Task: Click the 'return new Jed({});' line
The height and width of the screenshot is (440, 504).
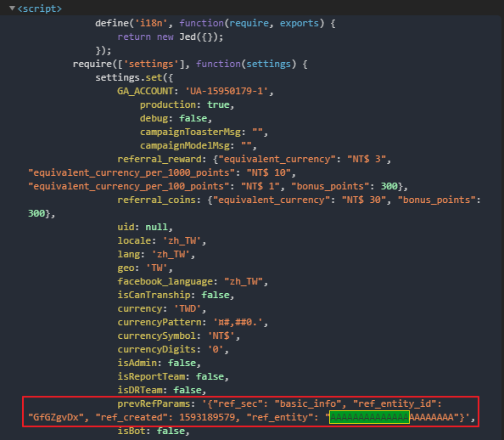Action: (170, 37)
